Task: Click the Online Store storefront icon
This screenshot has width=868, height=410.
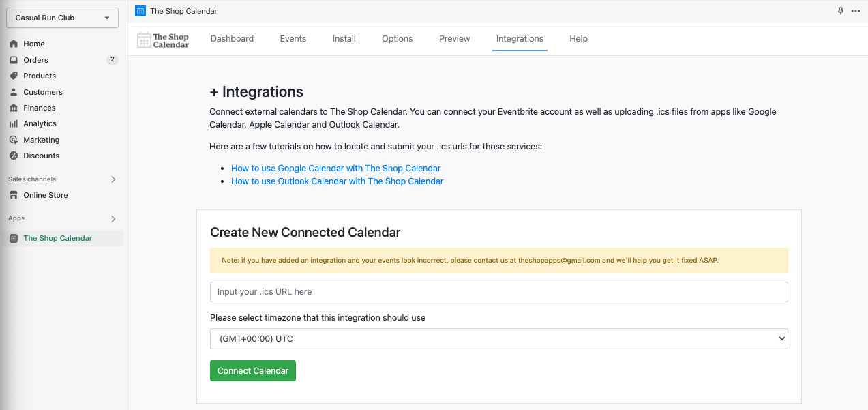Action: [14, 195]
